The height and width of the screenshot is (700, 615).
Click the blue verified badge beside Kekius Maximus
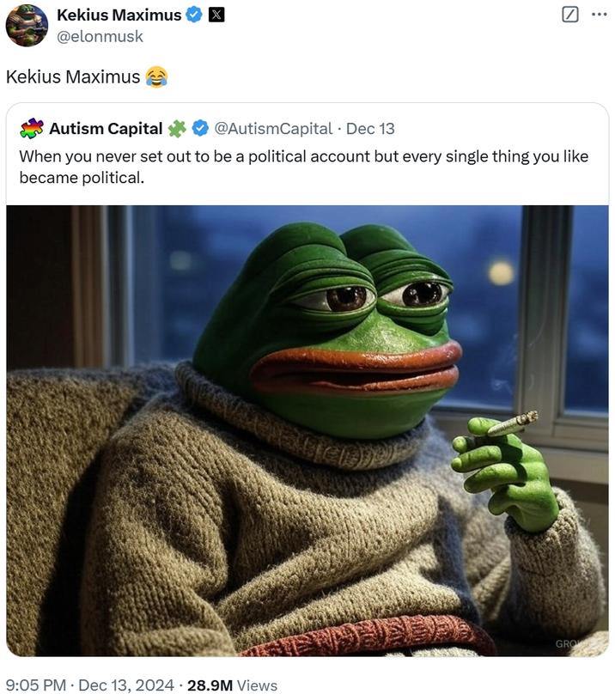(x=194, y=15)
